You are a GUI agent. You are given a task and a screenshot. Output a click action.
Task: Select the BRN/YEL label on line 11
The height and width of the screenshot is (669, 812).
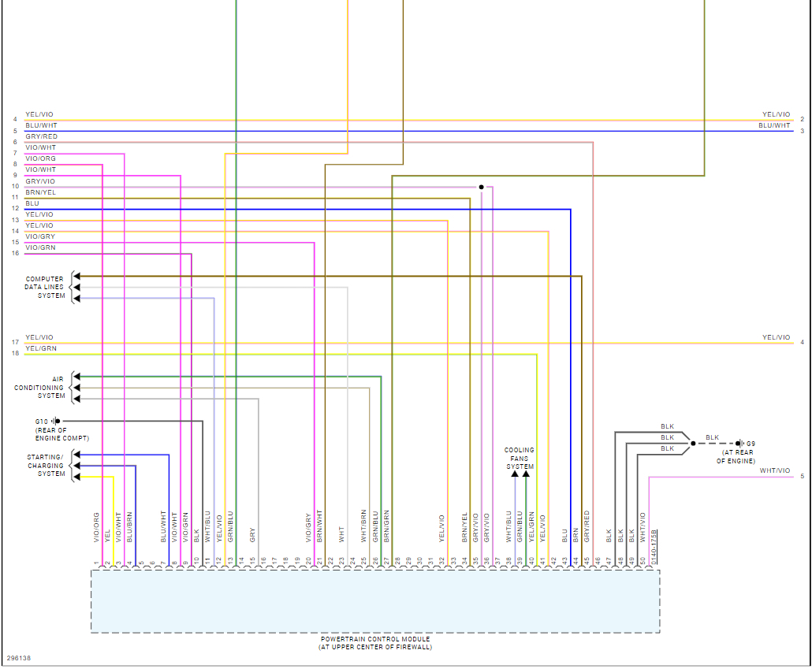click(40, 192)
